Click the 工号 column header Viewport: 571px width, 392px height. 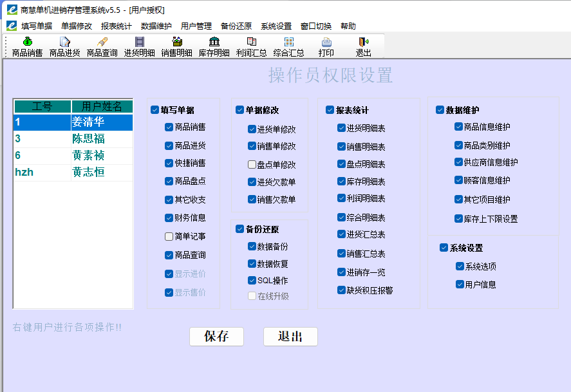click(42, 106)
